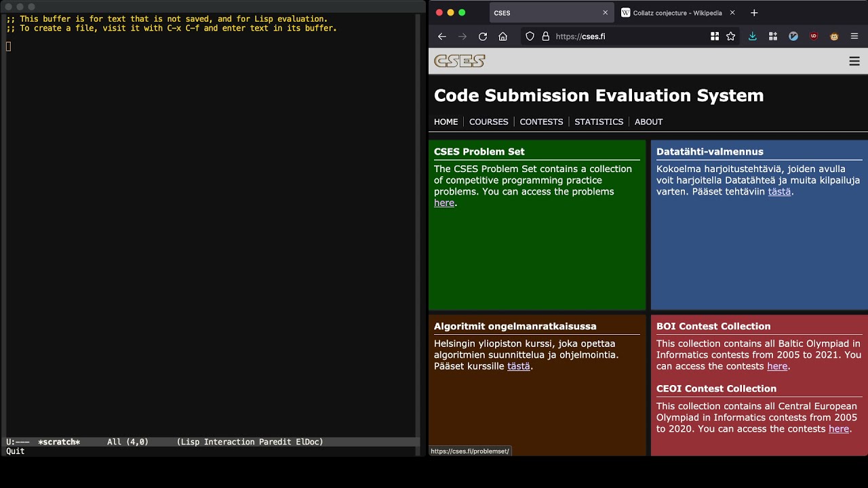
Task: Open the CONTESTS navigation item
Action: click(x=541, y=122)
